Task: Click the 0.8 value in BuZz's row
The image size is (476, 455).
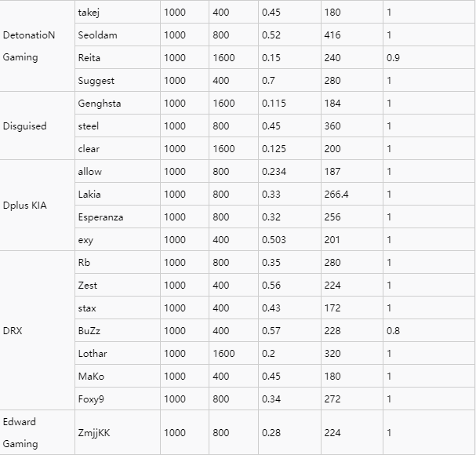Action: tap(394, 331)
